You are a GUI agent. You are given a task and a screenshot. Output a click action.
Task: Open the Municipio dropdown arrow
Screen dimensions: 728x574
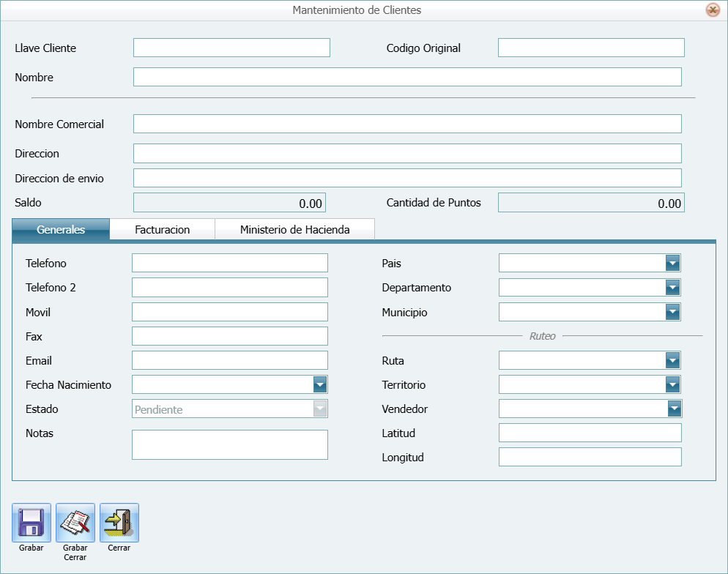(673, 313)
